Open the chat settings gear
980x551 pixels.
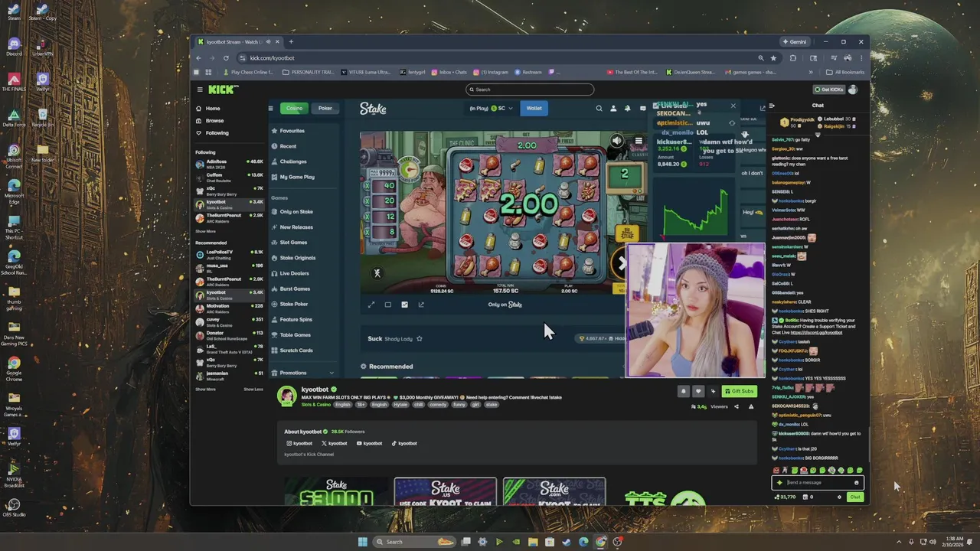839,497
